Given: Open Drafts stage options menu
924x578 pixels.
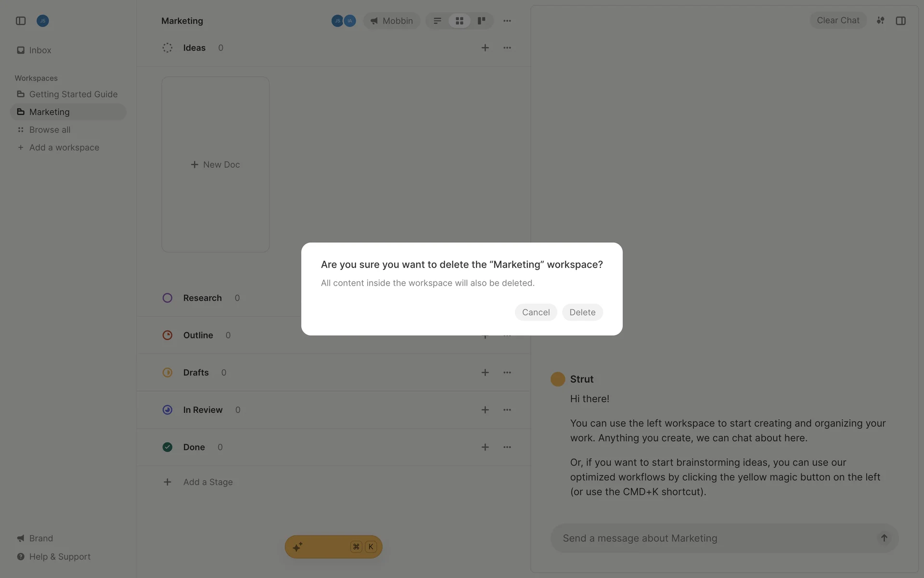Looking at the screenshot, I should pyautogui.click(x=507, y=372).
